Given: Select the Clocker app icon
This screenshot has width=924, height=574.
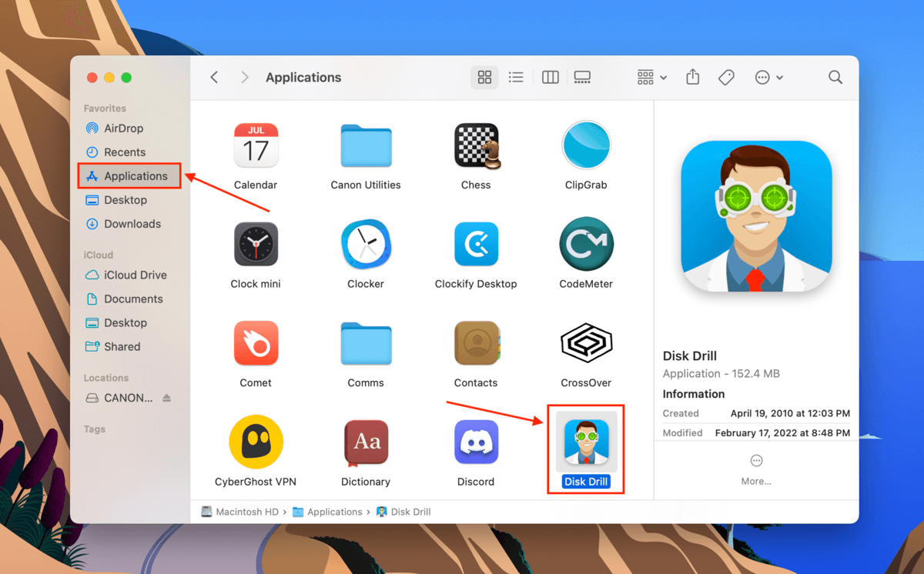Looking at the screenshot, I should [x=366, y=245].
